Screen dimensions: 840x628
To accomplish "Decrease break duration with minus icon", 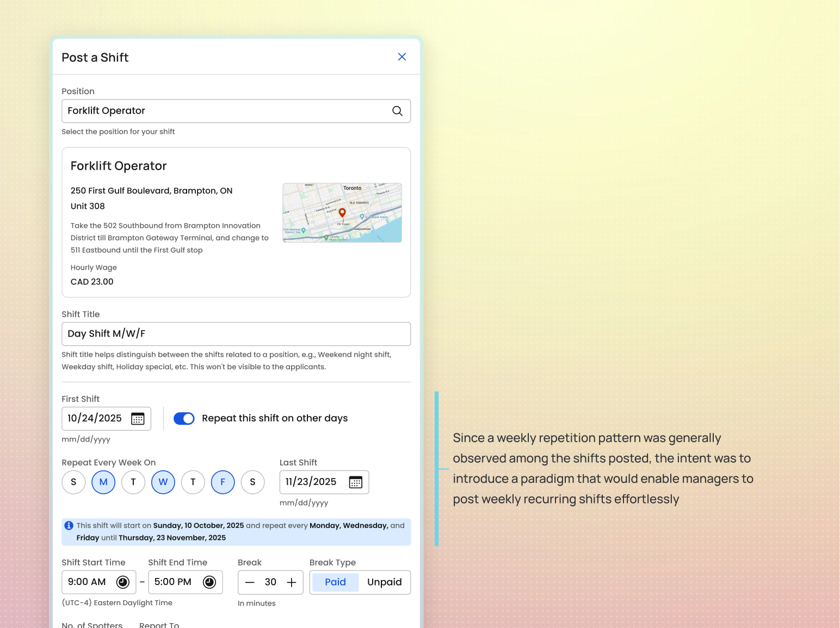I will (250, 582).
